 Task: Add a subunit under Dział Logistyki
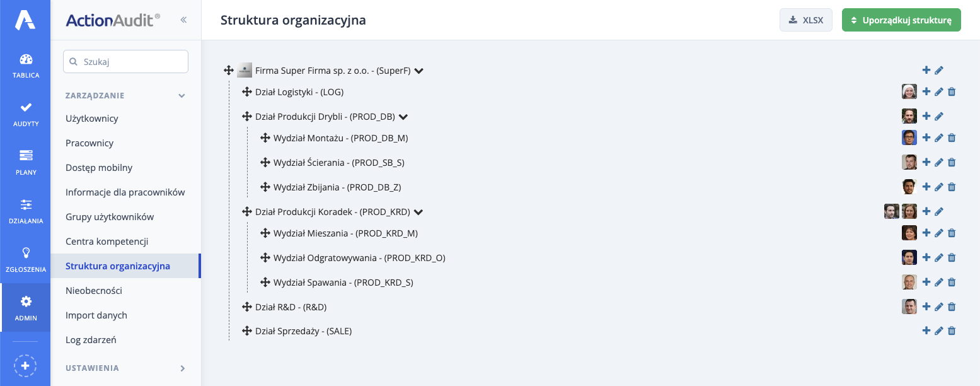point(926,91)
